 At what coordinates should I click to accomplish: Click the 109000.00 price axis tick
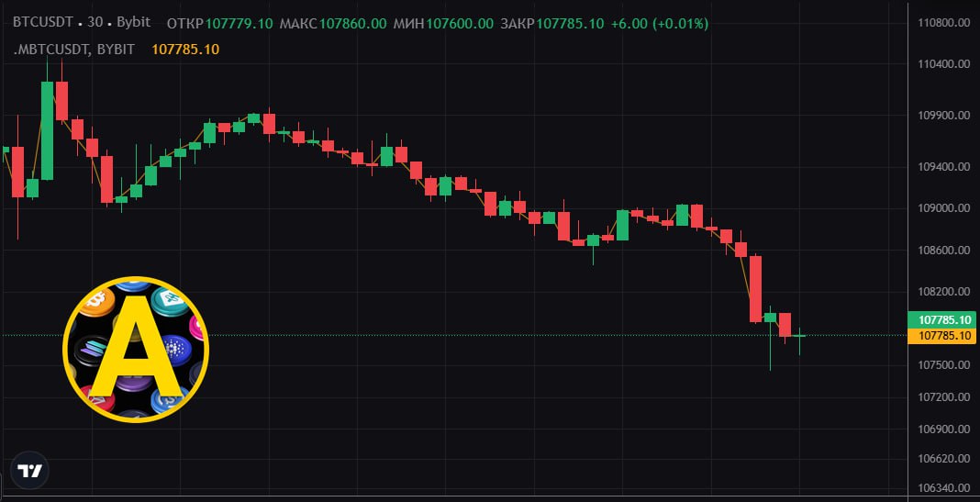[x=943, y=208]
